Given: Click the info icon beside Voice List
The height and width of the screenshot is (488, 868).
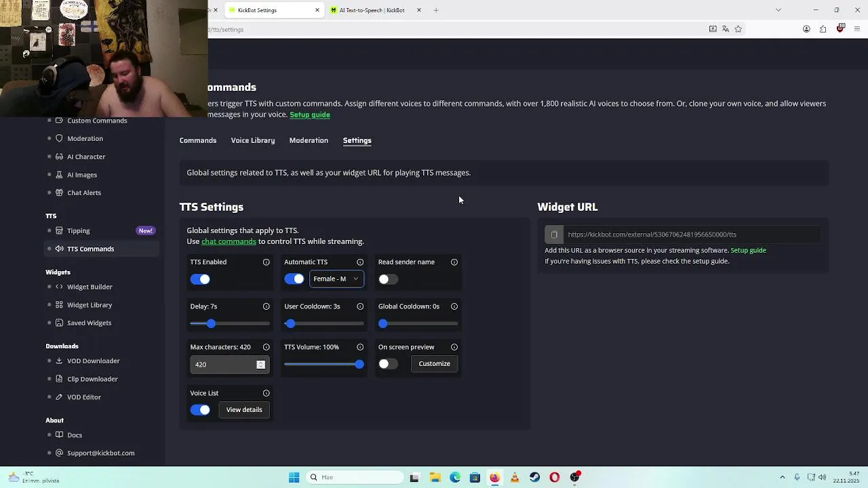Looking at the screenshot, I should (266, 393).
